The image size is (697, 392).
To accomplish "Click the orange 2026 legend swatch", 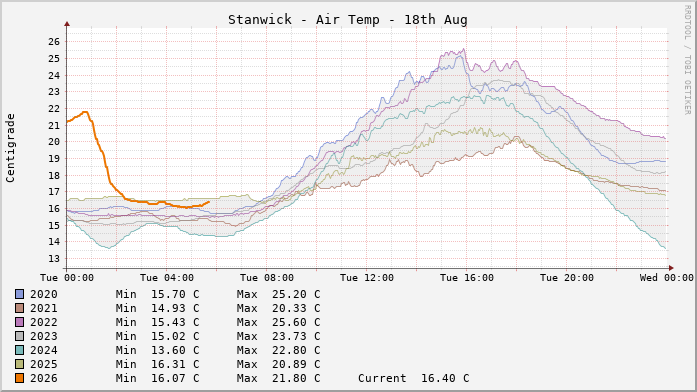I will coord(20,378).
